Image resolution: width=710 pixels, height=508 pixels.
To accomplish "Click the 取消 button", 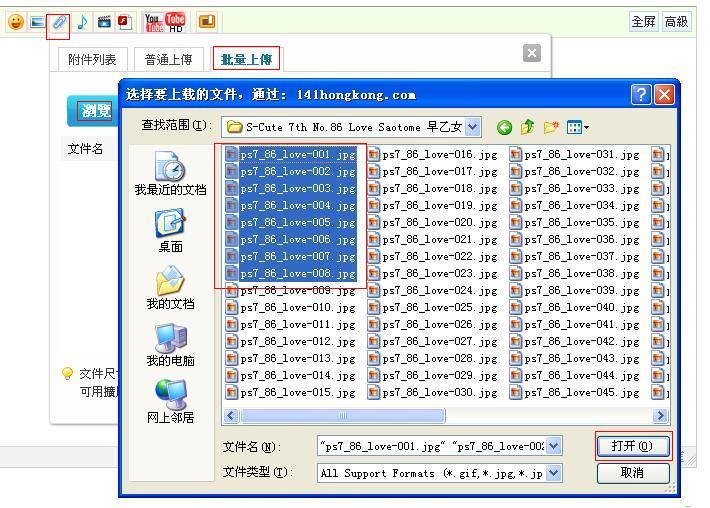I will 633,473.
